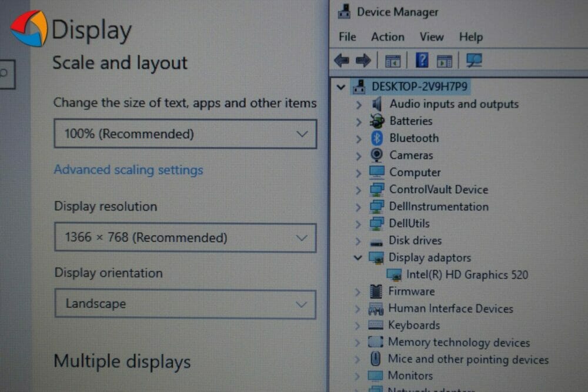The width and height of the screenshot is (588, 392).
Task: Expand the Cameras node
Action: tap(359, 156)
